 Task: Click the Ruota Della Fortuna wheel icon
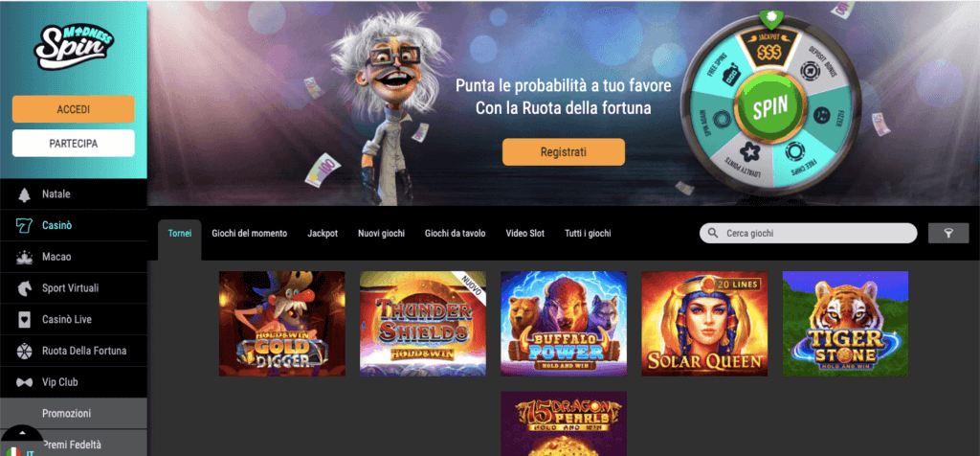(24, 351)
